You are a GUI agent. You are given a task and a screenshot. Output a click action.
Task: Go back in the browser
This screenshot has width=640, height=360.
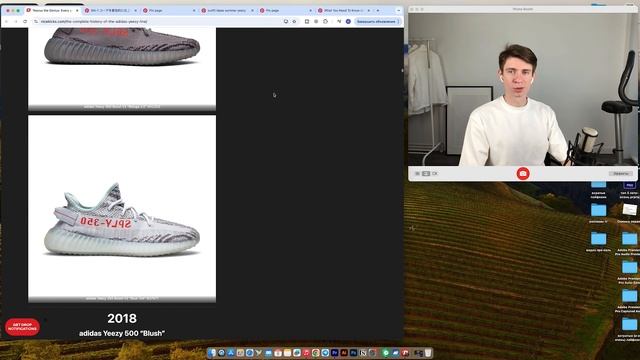coord(7,21)
